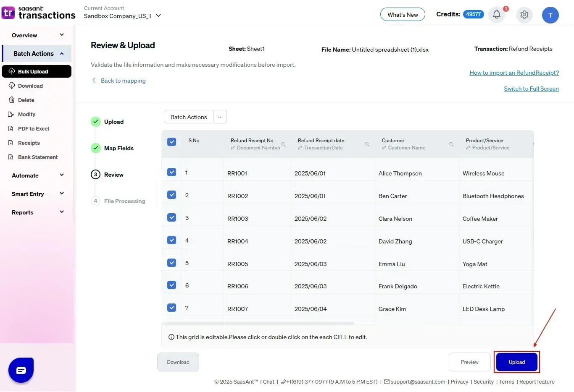Select the Modify tool
This screenshot has height=392, width=574.
pyautogui.click(x=26, y=114)
